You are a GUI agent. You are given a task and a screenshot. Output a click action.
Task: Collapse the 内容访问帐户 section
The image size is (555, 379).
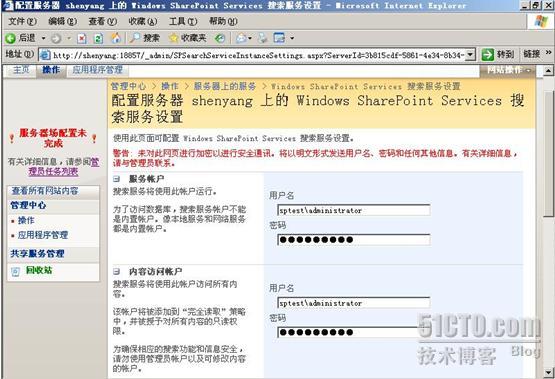click(x=116, y=271)
